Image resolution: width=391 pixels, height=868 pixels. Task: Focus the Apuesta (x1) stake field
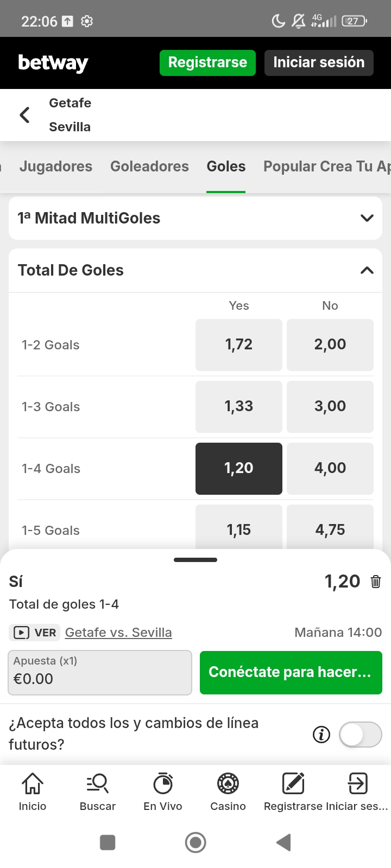pyautogui.click(x=100, y=673)
